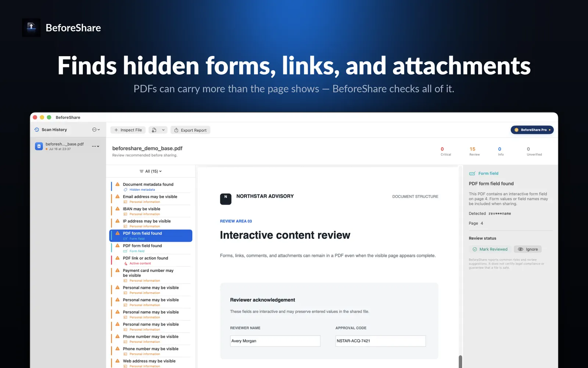Click the Reviewer Name field with Avery Morgan
Image resolution: width=588 pixels, height=368 pixels.
(x=275, y=341)
